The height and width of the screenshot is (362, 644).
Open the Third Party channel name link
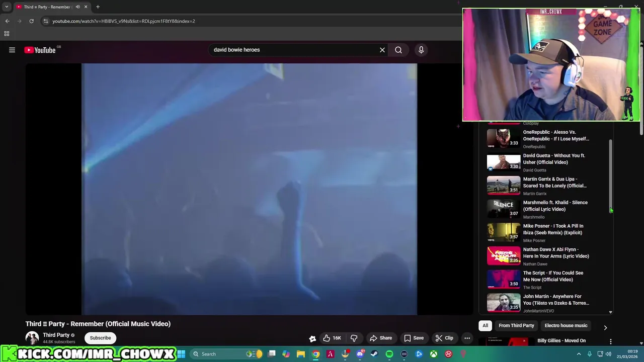(x=56, y=335)
